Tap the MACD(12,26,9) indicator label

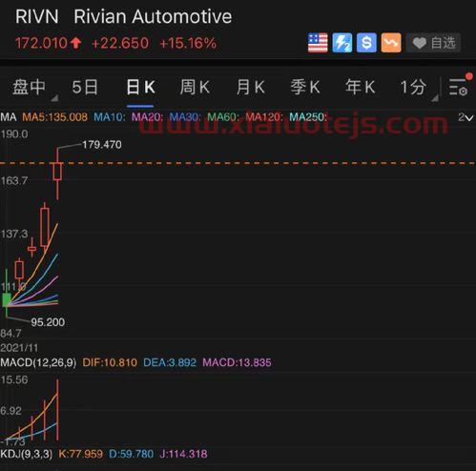point(38,362)
